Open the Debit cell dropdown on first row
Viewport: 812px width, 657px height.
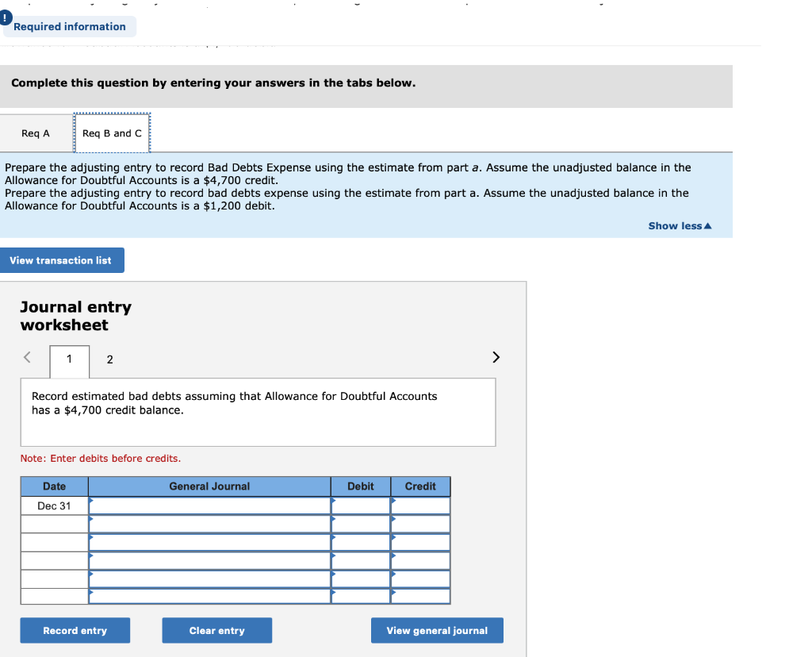pyautogui.click(x=334, y=505)
